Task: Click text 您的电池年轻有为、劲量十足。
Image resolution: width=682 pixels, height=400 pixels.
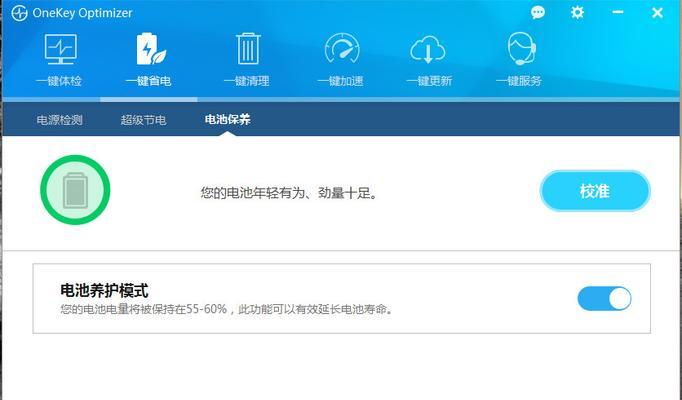Action: point(289,193)
